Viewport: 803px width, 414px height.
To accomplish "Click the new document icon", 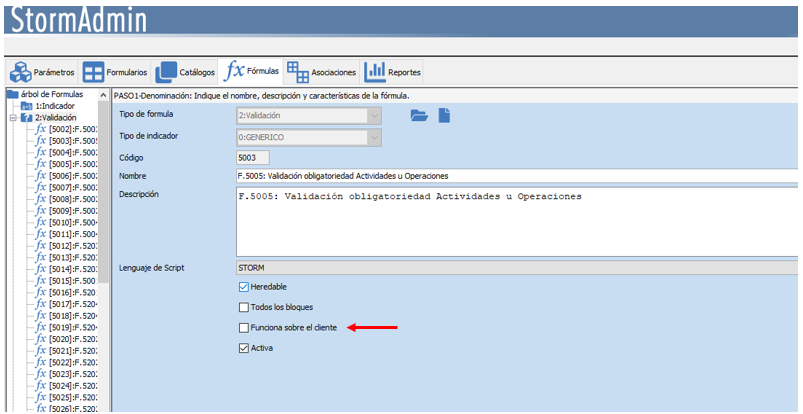I will tap(444, 116).
